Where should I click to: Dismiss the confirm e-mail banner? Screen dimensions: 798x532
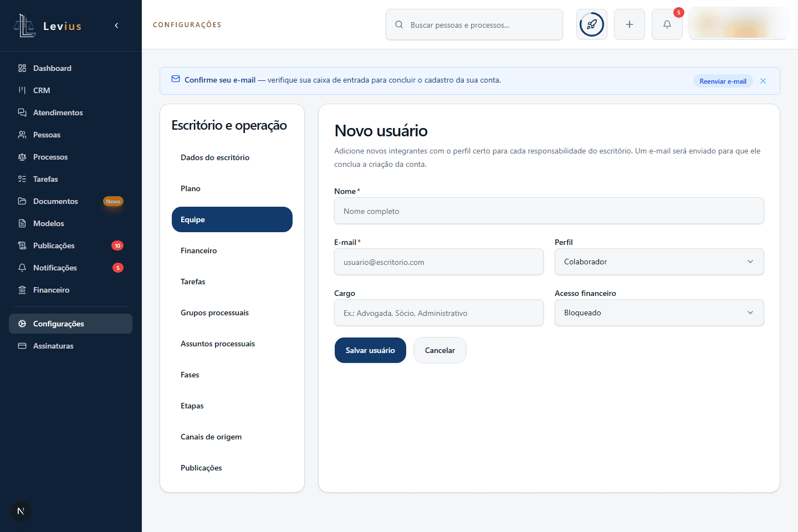point(763,81)
